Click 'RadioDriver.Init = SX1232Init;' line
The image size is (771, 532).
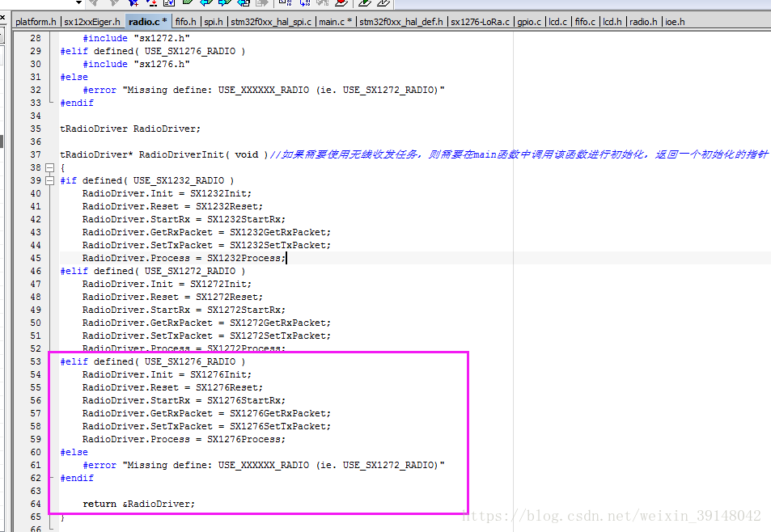pyautogui.click(x=167, y=193)
